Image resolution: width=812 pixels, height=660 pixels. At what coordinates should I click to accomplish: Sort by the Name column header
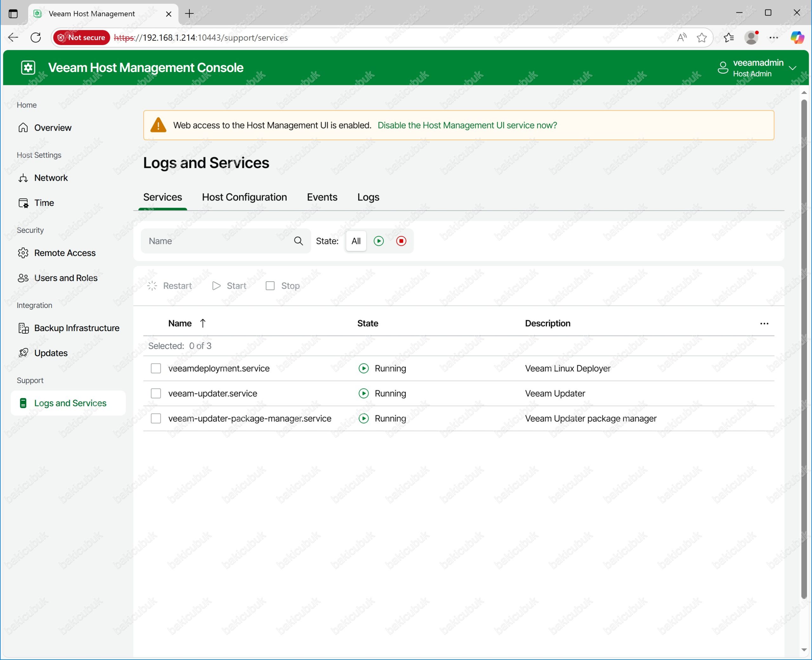tap(180, 323)
